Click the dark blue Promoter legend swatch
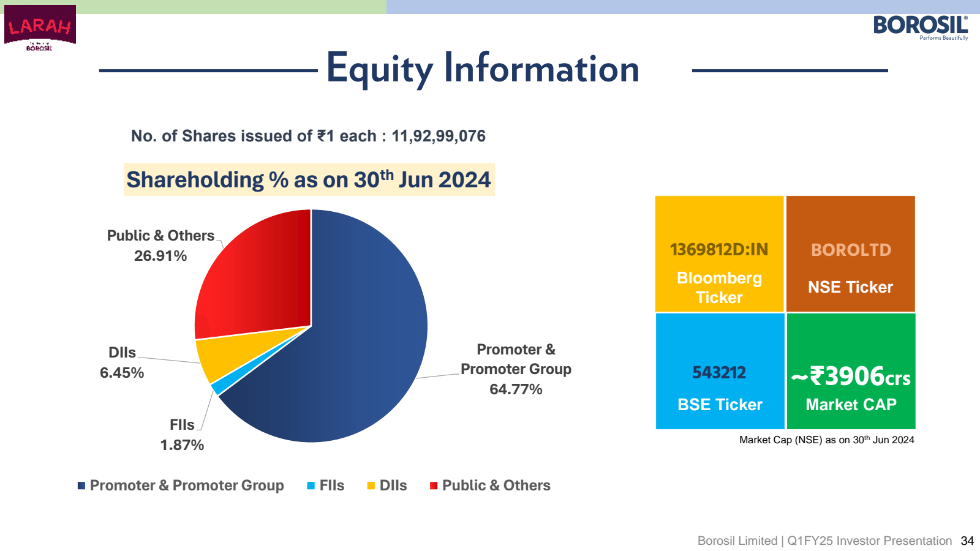Viewport: 980px width, 551px height. click(81, 485)
